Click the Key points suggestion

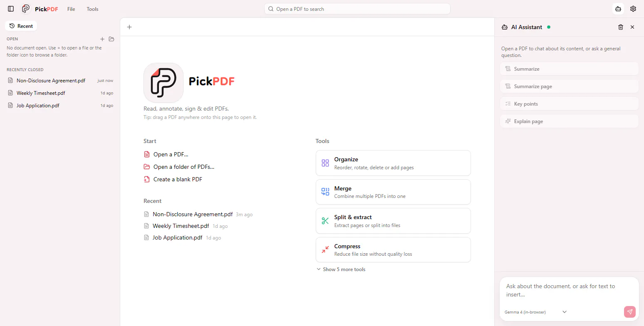(569, 104)
